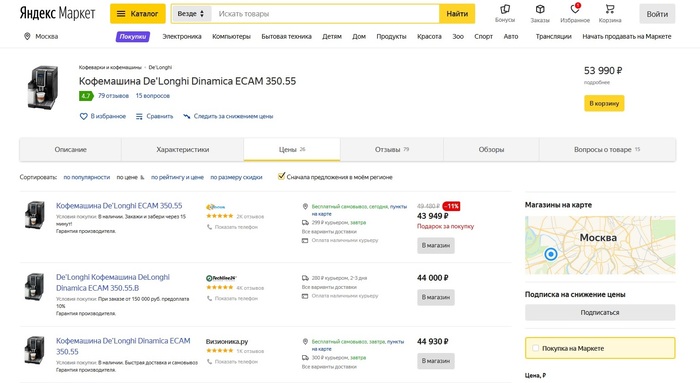Switch to the Характеристики tab
The image size is (700, 383).
[183, 150]
